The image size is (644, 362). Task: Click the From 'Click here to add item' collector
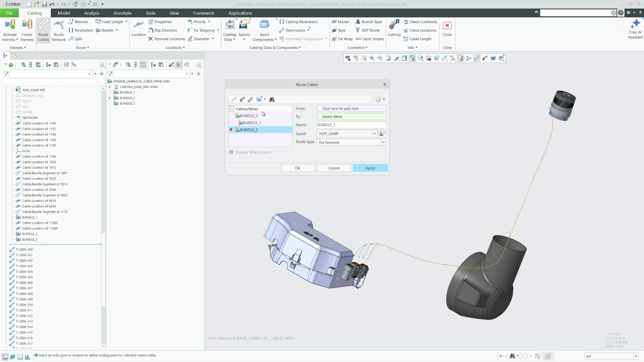[x=351, y=108]
